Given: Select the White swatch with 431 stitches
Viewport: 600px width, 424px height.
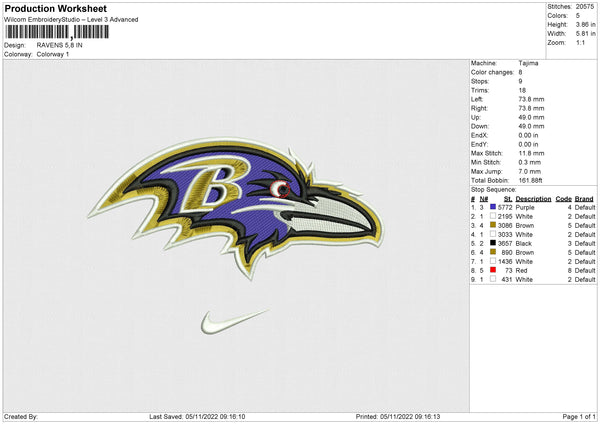Looking at the screenshot, I should 493,279.
